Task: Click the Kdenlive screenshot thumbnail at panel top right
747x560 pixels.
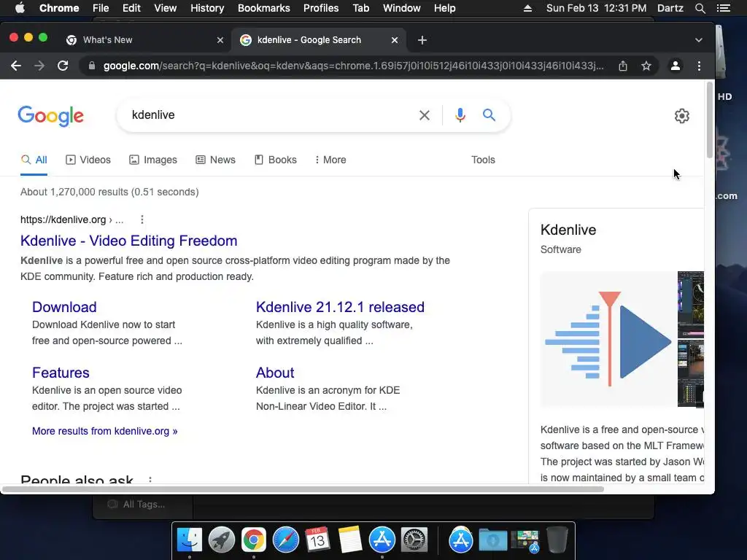Action: coord(691,304)
